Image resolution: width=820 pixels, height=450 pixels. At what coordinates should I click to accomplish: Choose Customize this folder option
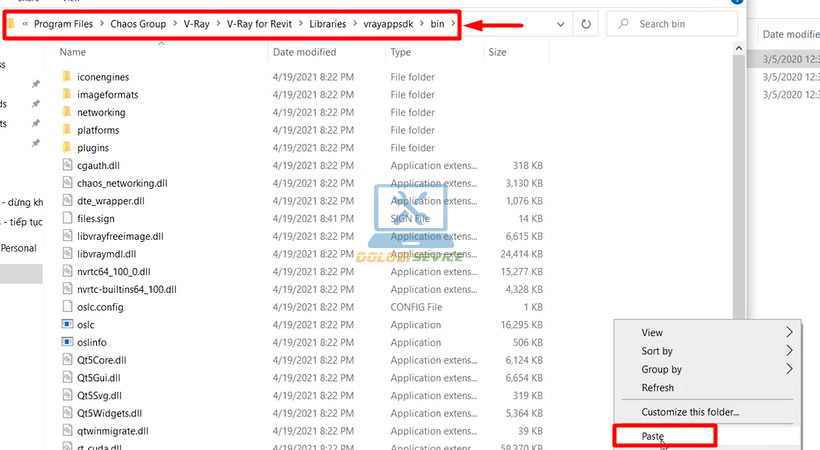690,412
